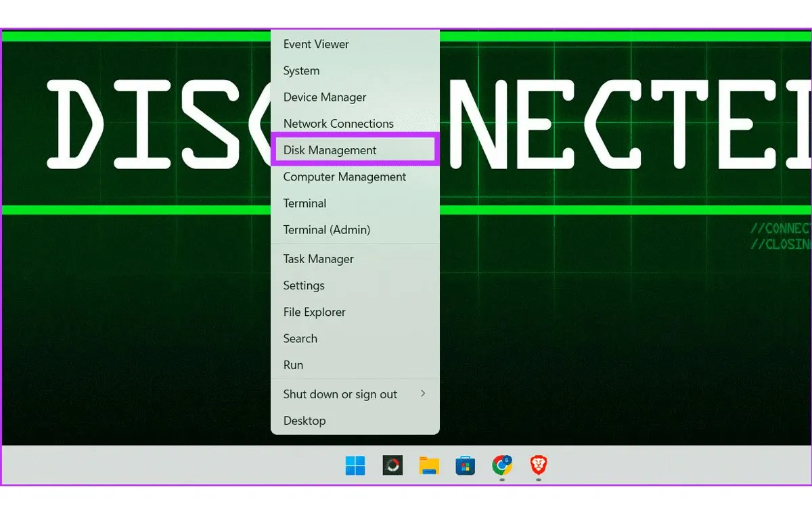Click the Windows Start button
The height and width of the screenshot is (514, 812).
coord(355,465)
